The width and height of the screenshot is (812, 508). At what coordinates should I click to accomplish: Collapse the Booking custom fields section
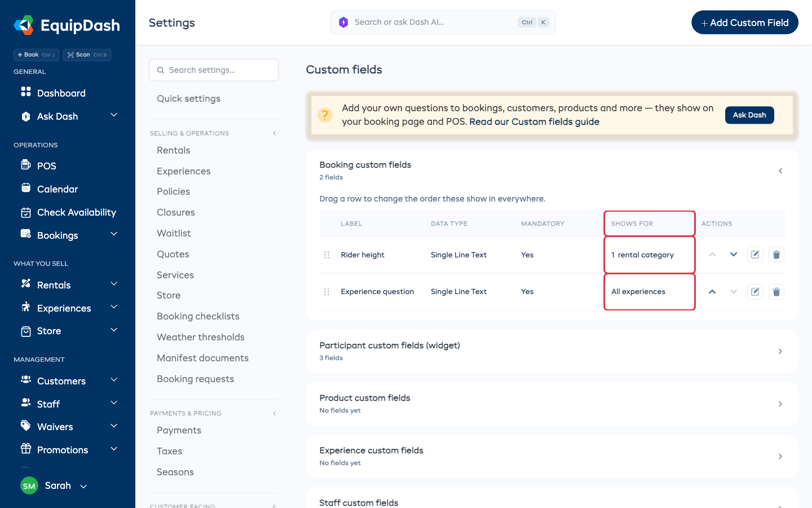(780, 170)
